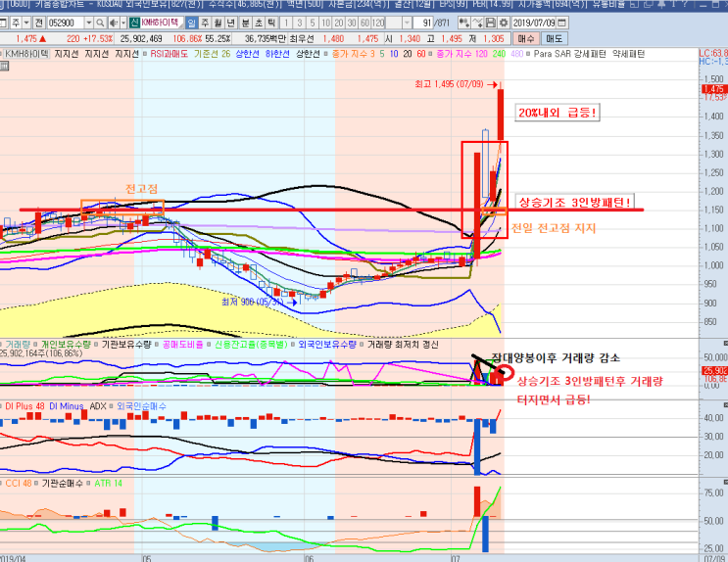Screen dimensions: 728x562
Task: Expand the stock code 052900 dropdown
Action: point(89,23)
